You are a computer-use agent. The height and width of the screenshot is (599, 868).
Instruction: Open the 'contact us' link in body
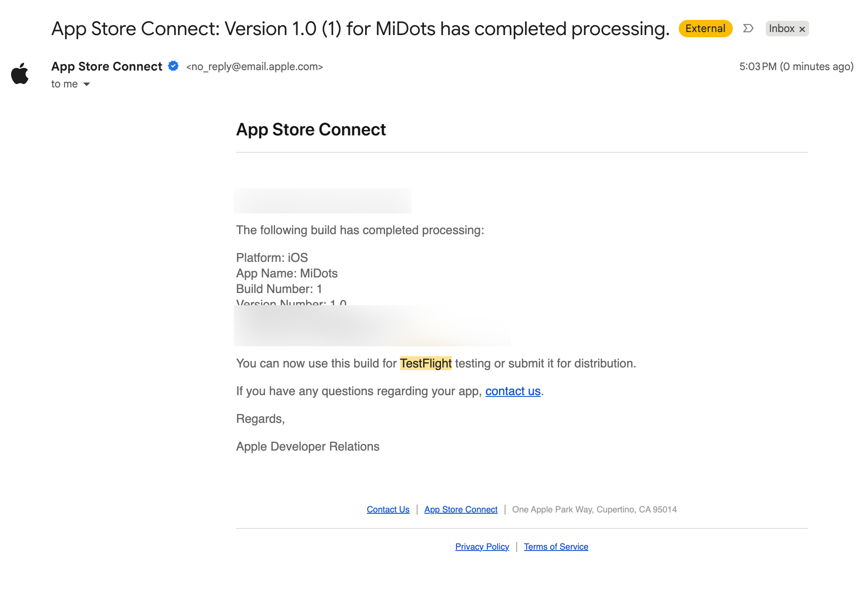(x=513, y=391)
